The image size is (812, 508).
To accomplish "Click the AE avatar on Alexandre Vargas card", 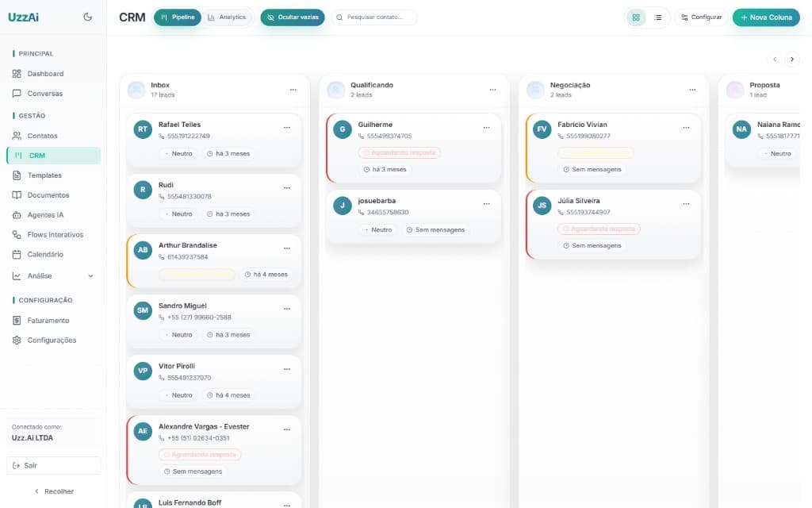I will tap(143, 431).
